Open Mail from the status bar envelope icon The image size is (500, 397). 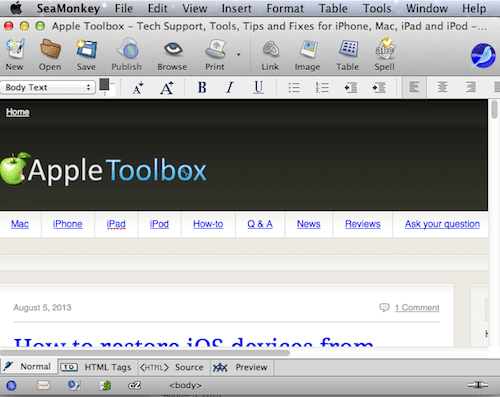(43, 386)
